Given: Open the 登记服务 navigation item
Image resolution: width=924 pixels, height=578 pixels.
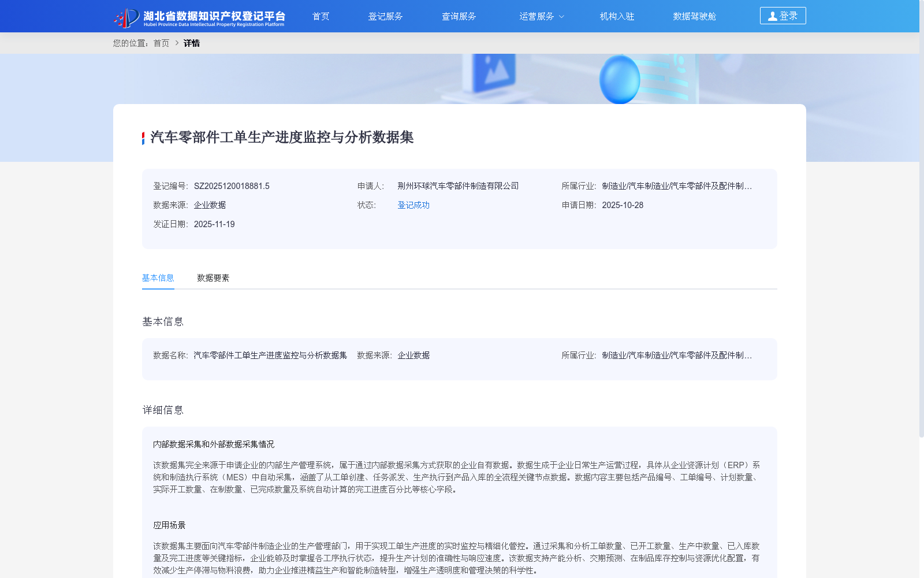Looking at the screenshot, I should [x=386, y=16].
